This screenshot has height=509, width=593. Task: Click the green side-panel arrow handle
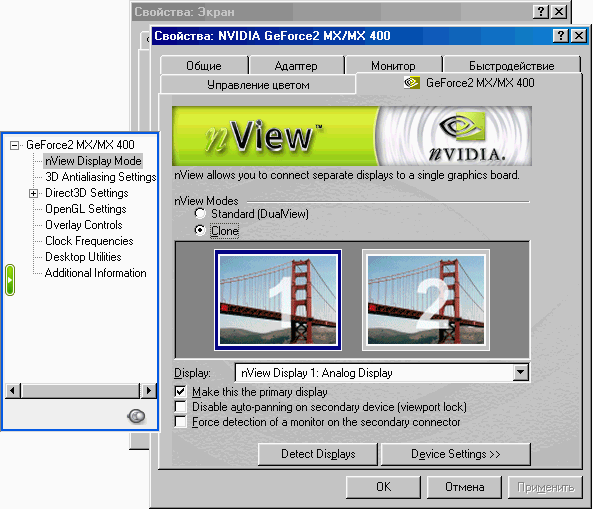click(x=10, y=280)
